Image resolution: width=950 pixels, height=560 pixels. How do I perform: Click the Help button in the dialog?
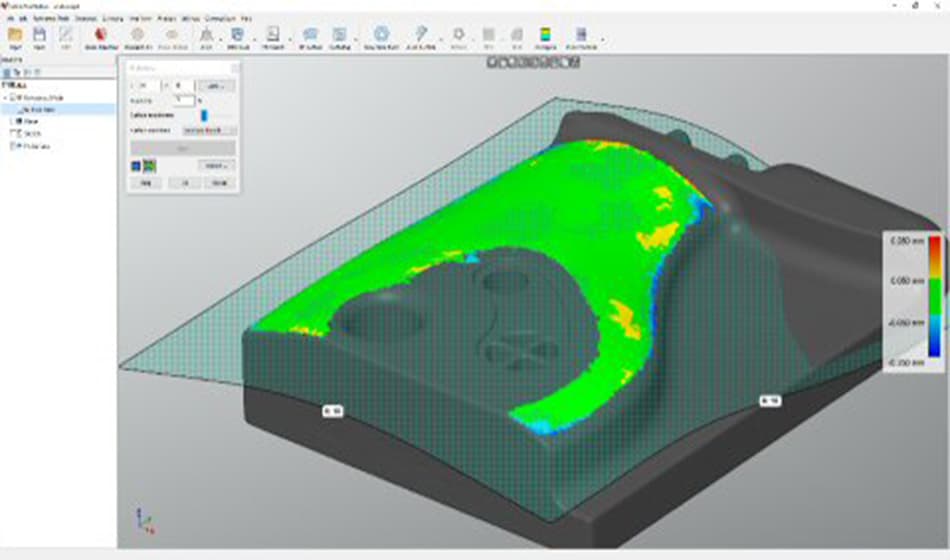click(x=147, y=183)
